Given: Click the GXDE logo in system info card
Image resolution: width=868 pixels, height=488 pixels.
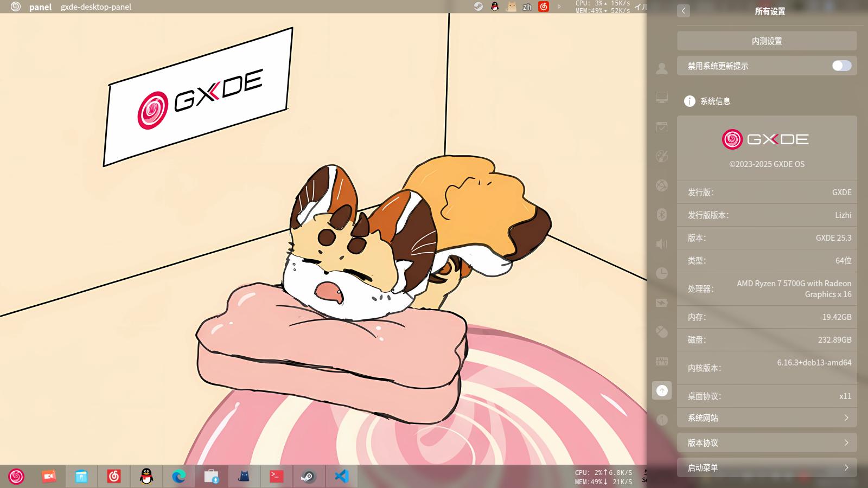Looking at the screenshot, I should click(765, 139).
